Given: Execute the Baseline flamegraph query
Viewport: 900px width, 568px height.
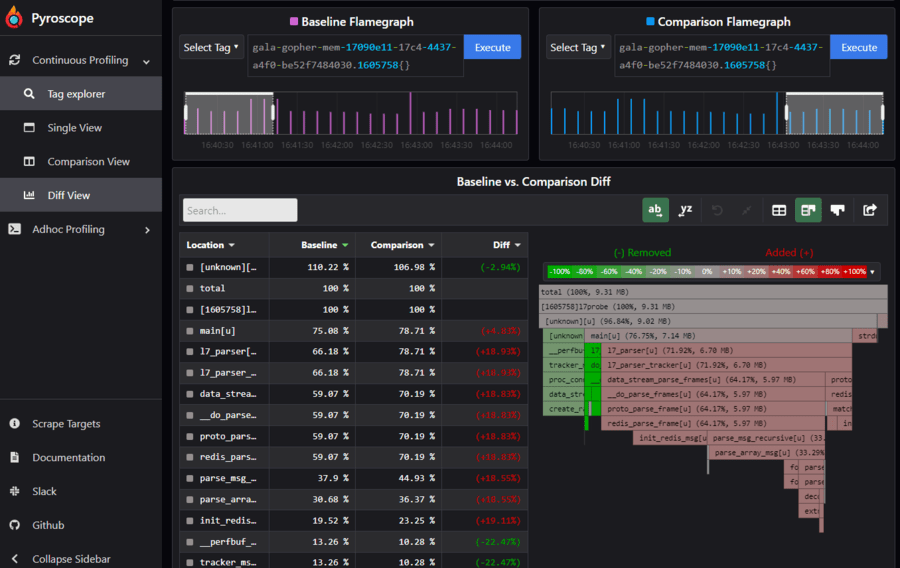Looking at the screenshot, I should coord(492,47).
